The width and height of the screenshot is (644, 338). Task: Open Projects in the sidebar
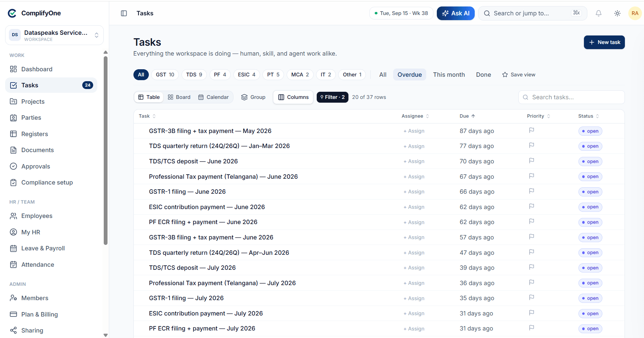point(51,102)
